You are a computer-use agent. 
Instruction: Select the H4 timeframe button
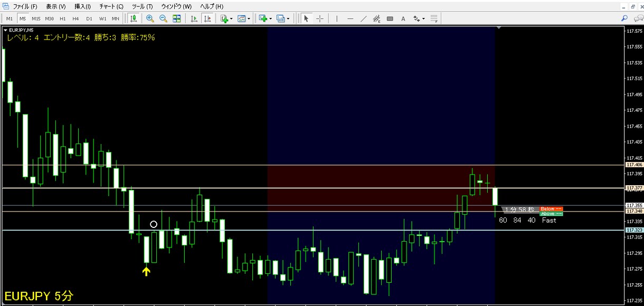click(76, 18)
